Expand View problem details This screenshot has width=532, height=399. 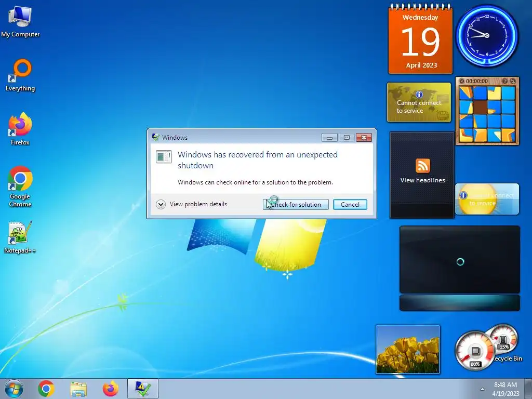(x=192, y=204)
